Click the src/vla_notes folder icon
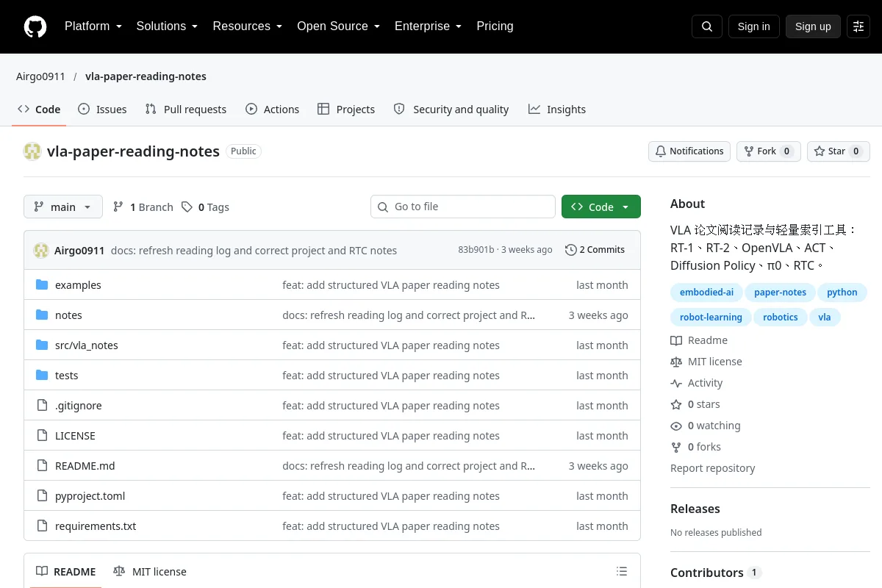Image resolution: width=882 pixels, height=588 pixels. [42, 345]
